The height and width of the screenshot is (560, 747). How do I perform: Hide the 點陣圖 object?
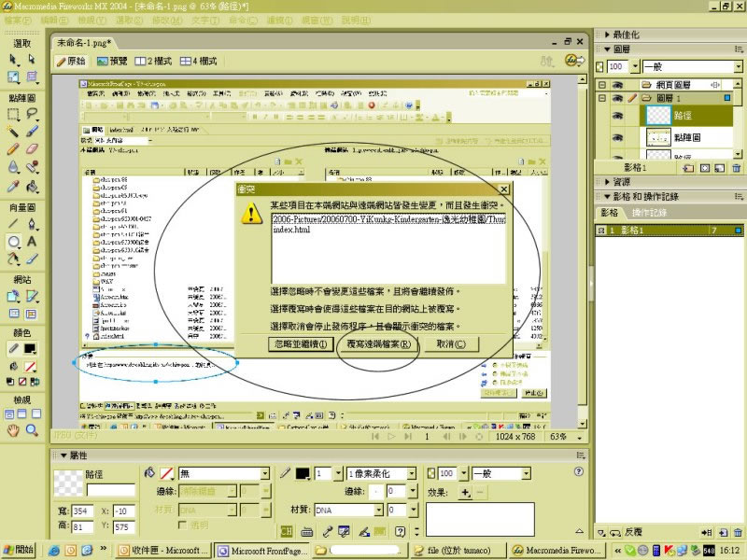618,137
